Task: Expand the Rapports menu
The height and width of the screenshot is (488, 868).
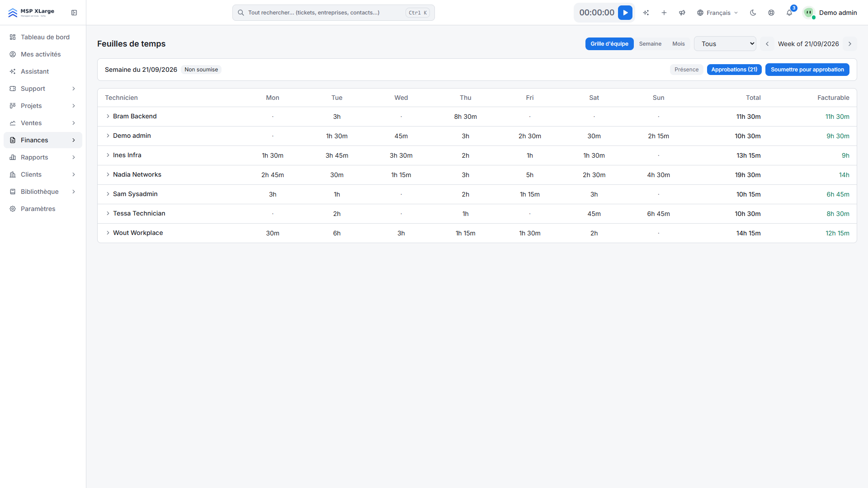Action: (x=43, y=157)
